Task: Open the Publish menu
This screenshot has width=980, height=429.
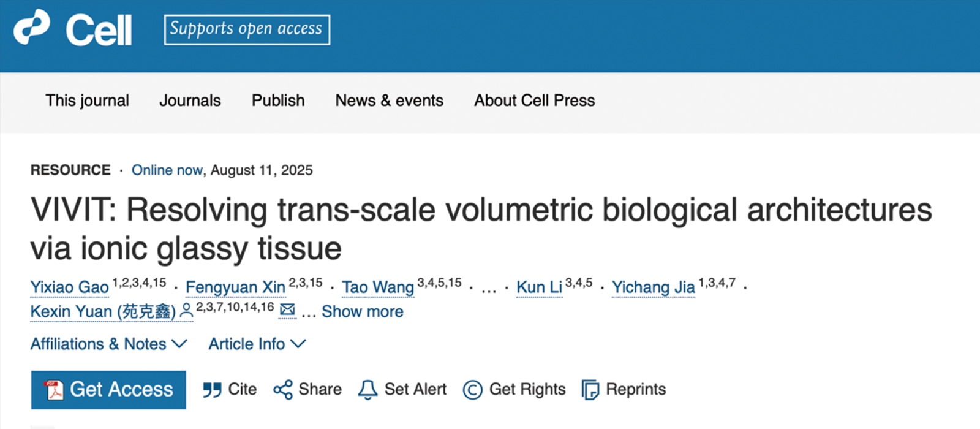Action: [x=278, y=101]
